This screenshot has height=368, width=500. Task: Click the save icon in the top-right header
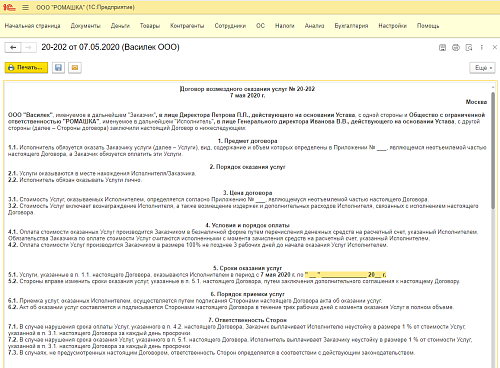(x=442, y=48)
